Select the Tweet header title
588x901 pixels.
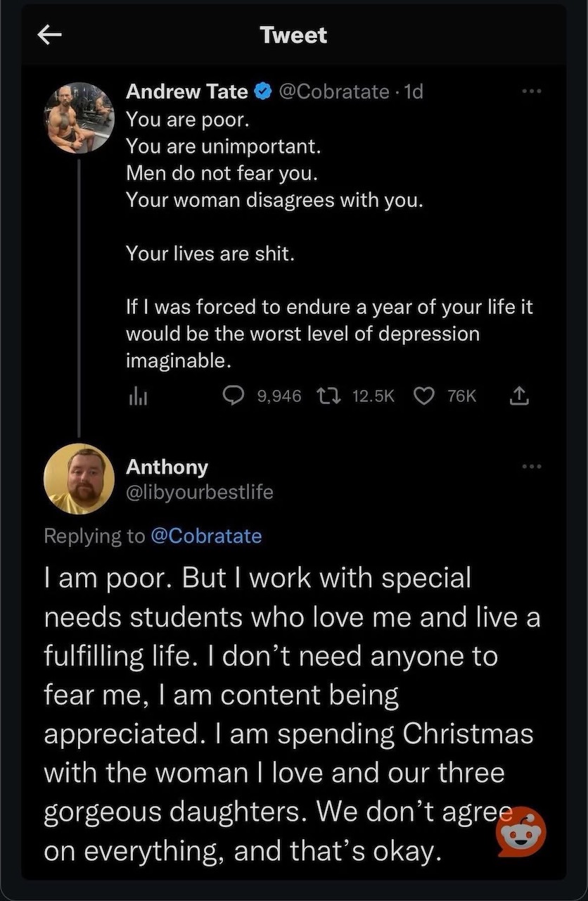click(x=293, y=35)
